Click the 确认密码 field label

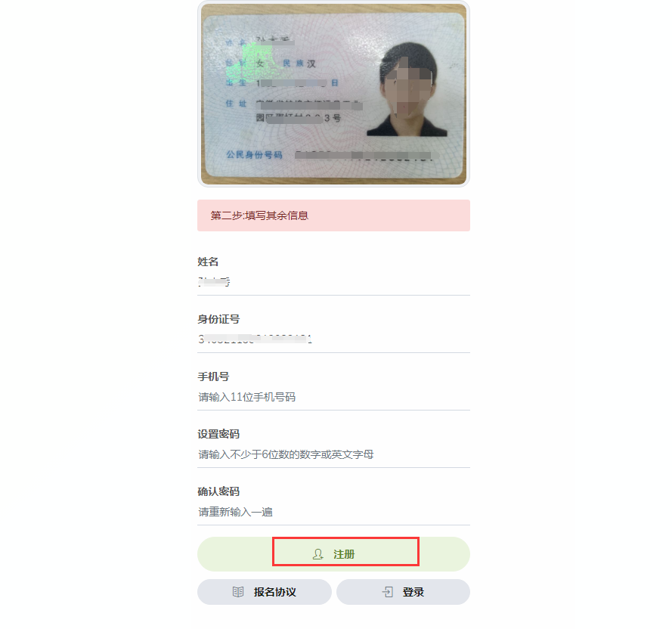pos(218,491)
